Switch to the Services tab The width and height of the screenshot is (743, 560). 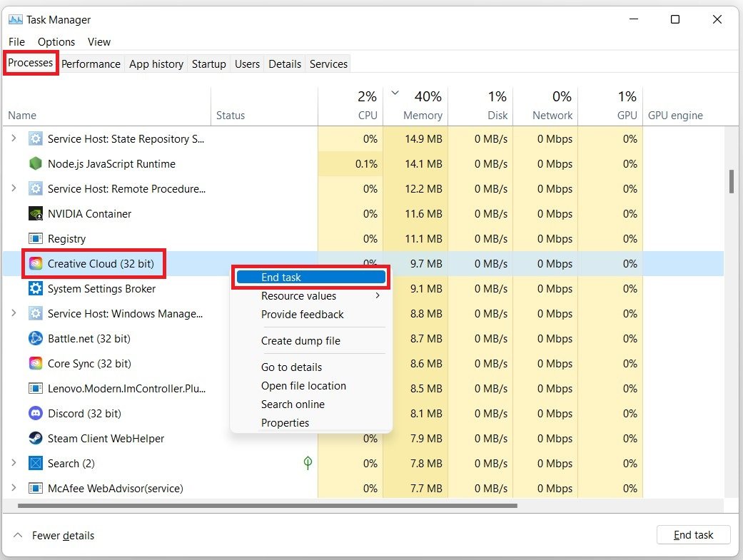(328, 64)
